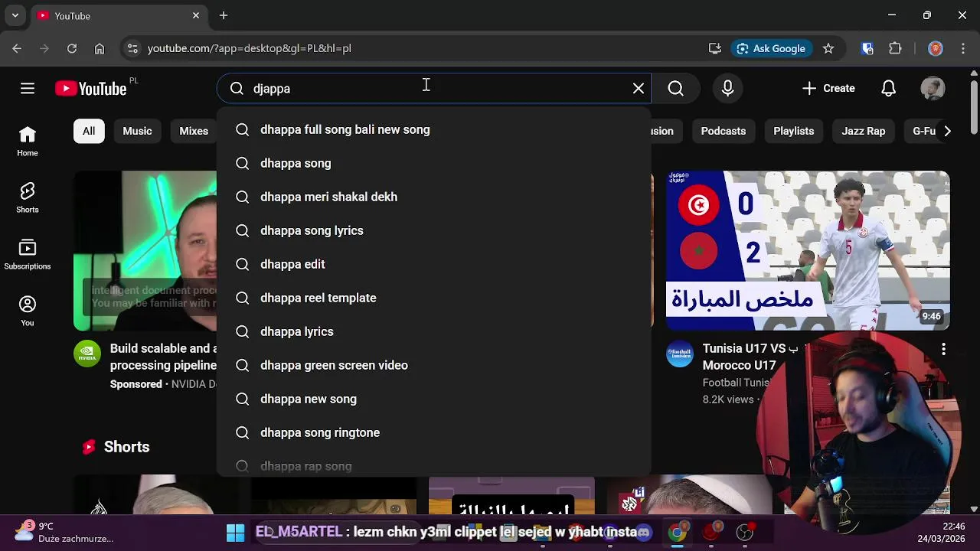Open the weather widget showing 9°C
The height and width of the screenshot is (551, 980).
[65, 532]
